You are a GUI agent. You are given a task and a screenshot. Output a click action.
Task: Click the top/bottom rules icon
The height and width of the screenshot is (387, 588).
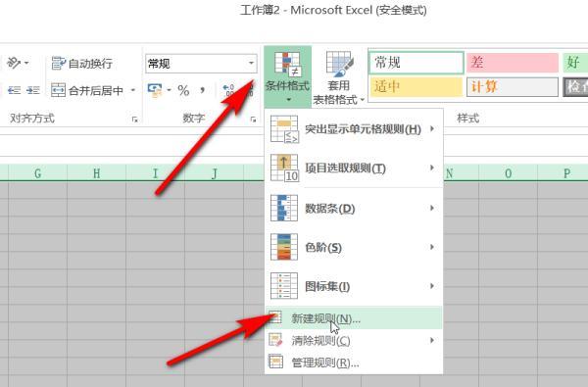[284, 168]
